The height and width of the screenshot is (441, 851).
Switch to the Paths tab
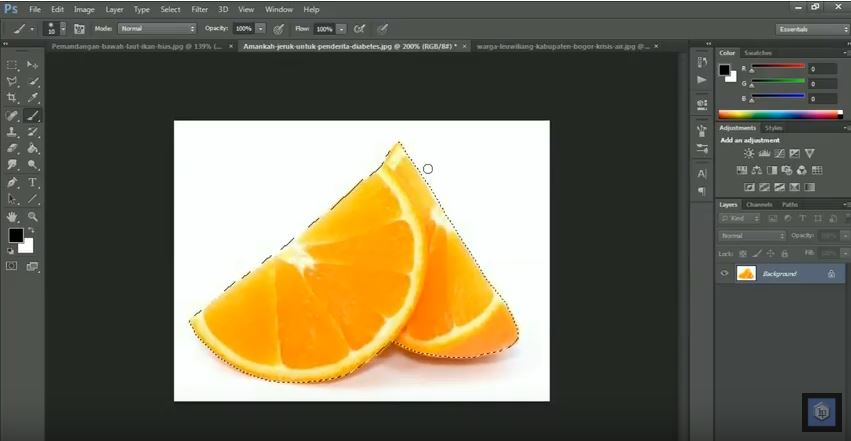pos(790,204)
